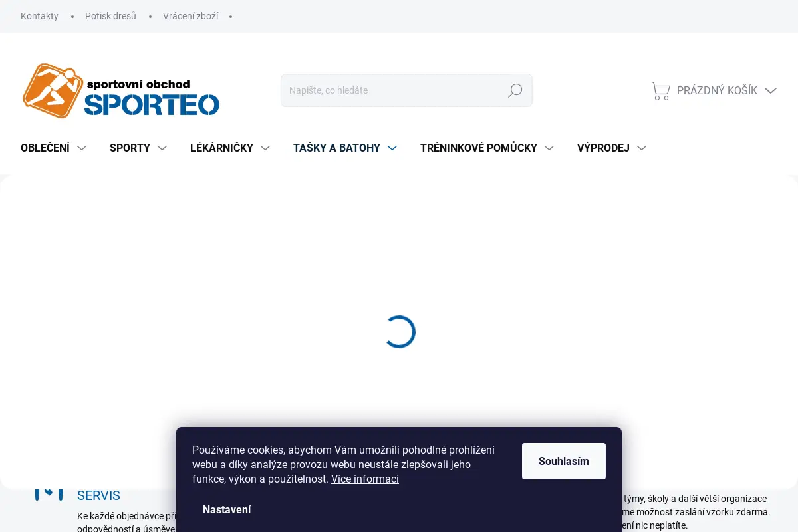Viewport: 798px width, 532px height.
Task: Open the Sporty menu
Action: pyautogui.click(x=130, y=148)
